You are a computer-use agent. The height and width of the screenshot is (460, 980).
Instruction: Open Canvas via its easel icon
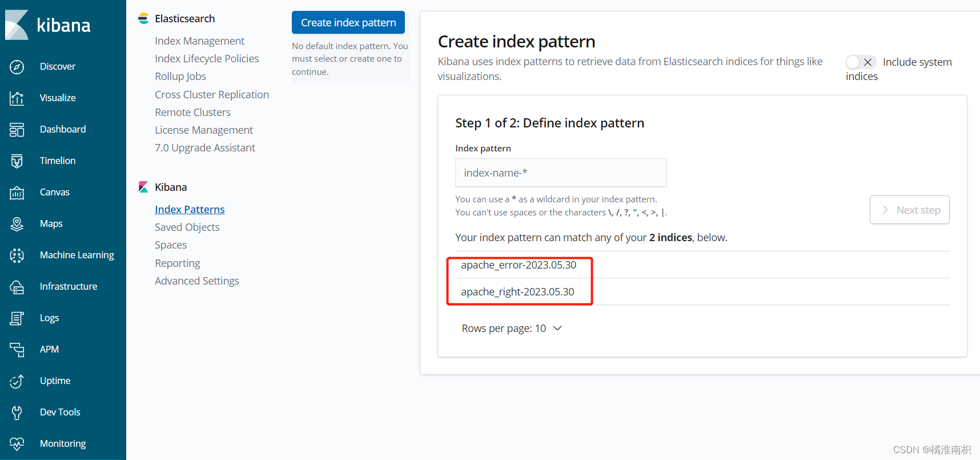pos(17,193)
